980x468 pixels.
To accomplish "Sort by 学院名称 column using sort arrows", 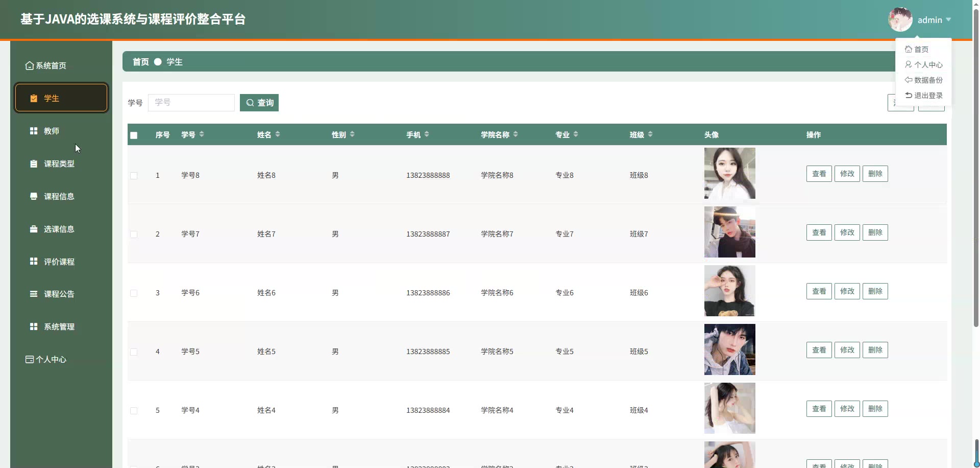I will click(516, 134).
